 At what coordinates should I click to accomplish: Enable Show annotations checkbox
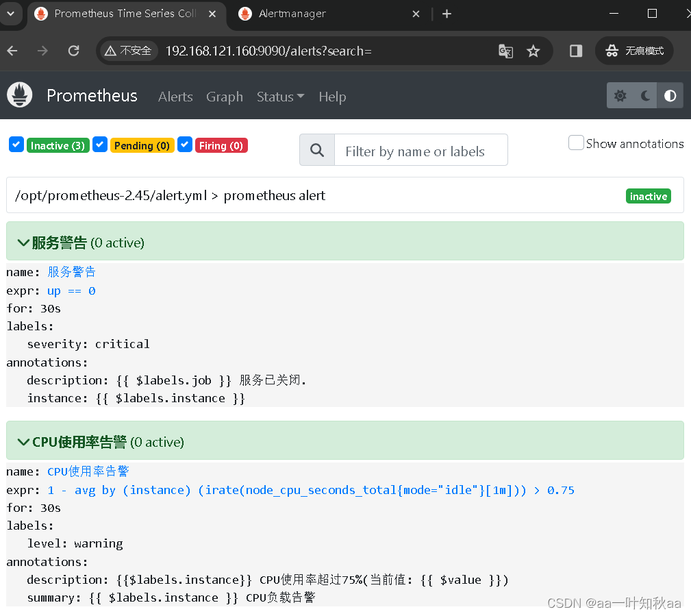coord(576,143)
